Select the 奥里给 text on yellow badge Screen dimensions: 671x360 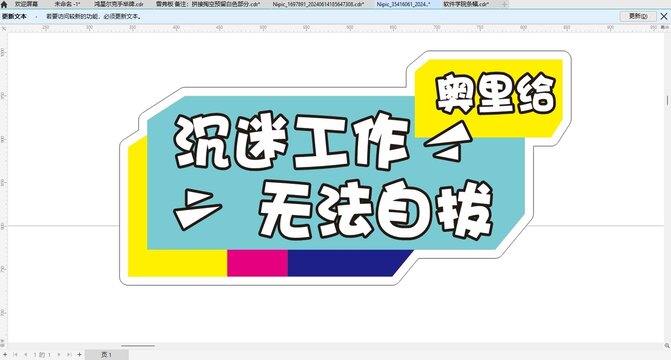pos(495,94)
